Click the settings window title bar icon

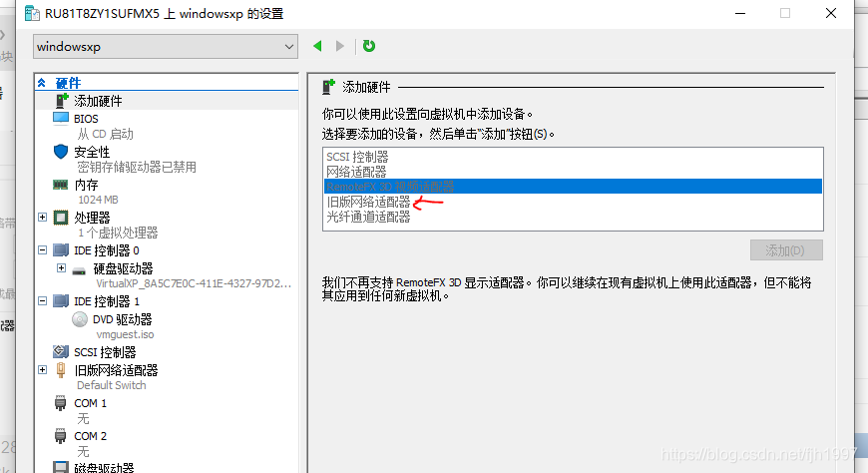32,13
